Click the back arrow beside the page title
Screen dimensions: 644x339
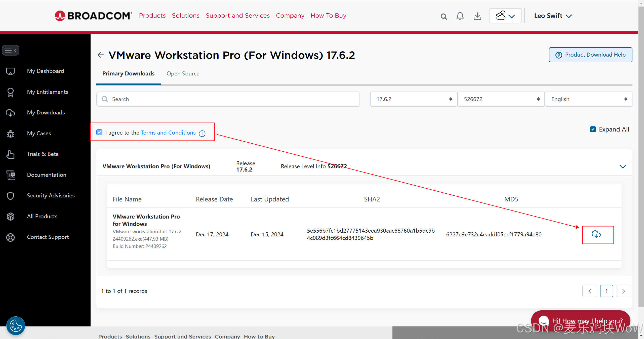coord(101,55)
